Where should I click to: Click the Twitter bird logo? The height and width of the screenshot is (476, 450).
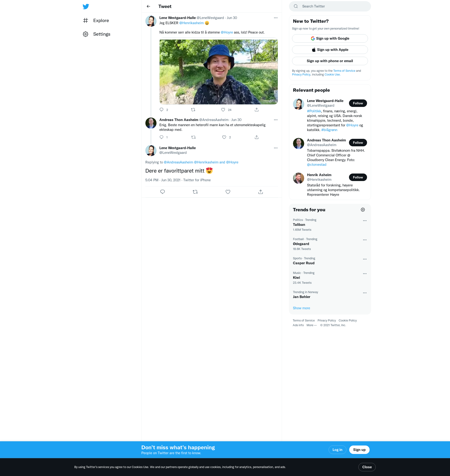(86, 7)
